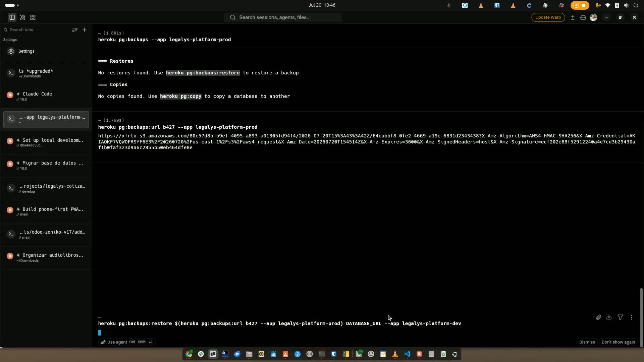Open 'Build phone-first PWA' tab
The image size is (644, 362).
(46, 212)
